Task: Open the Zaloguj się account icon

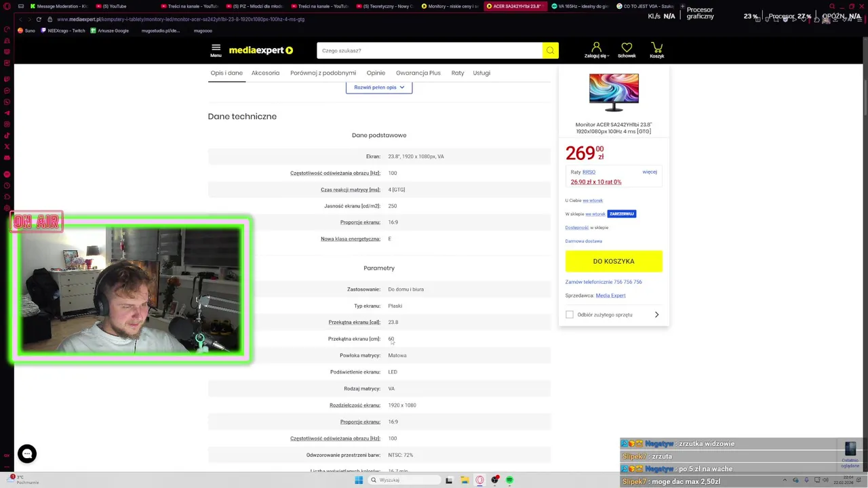Action: coord(596,49)
